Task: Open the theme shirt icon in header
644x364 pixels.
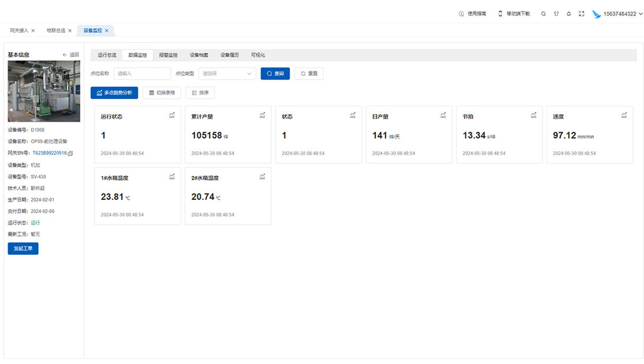Action: (556, 14)
